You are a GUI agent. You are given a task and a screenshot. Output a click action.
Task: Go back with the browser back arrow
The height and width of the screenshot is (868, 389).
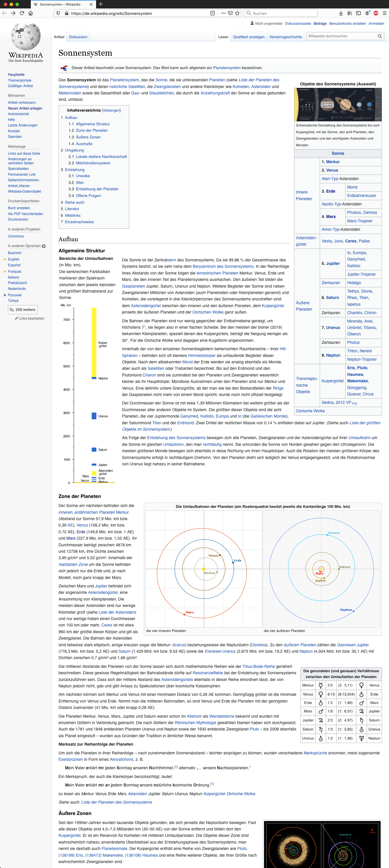(4, 13)
